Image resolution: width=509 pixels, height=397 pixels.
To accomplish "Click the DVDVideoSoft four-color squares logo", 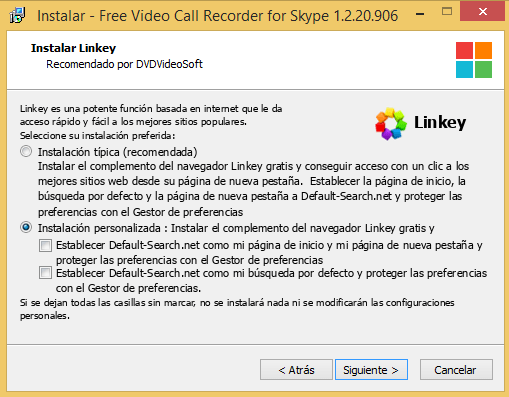I will tap(474, 60).
